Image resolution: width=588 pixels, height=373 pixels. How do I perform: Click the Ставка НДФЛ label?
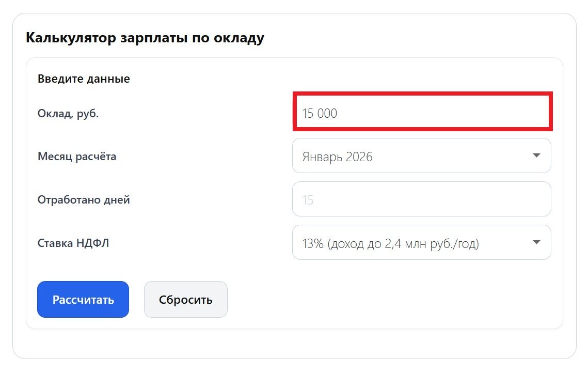(74, 243)
